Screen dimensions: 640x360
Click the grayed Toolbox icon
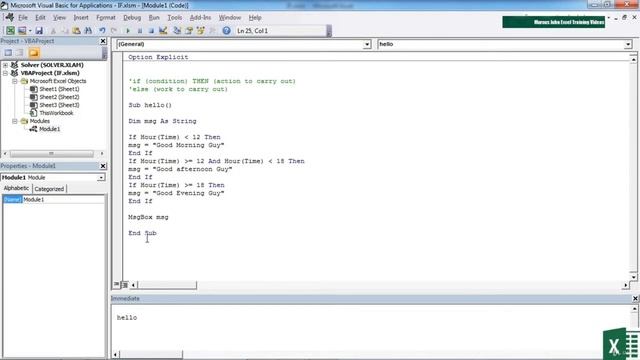pyautogui.click(x=212, y=31)
